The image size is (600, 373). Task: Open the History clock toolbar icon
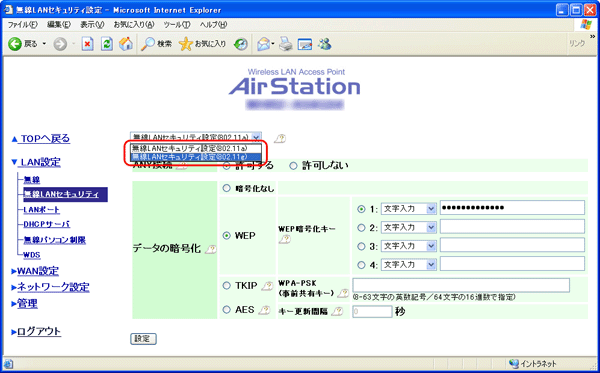(x=241, y=44)
